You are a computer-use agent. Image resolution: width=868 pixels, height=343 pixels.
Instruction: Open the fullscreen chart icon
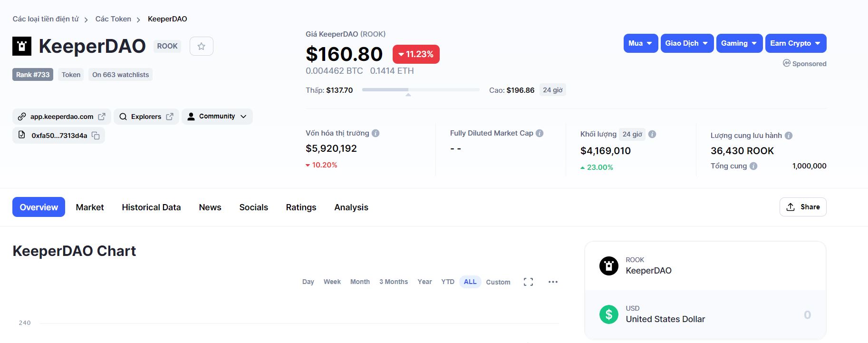(528, 282)
